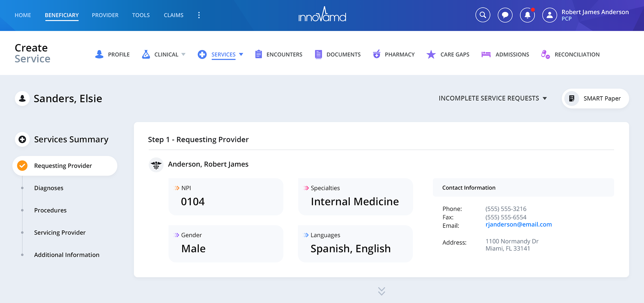Switch to the Clinical tab
This screenshot has width=644, height=303.
163,54
